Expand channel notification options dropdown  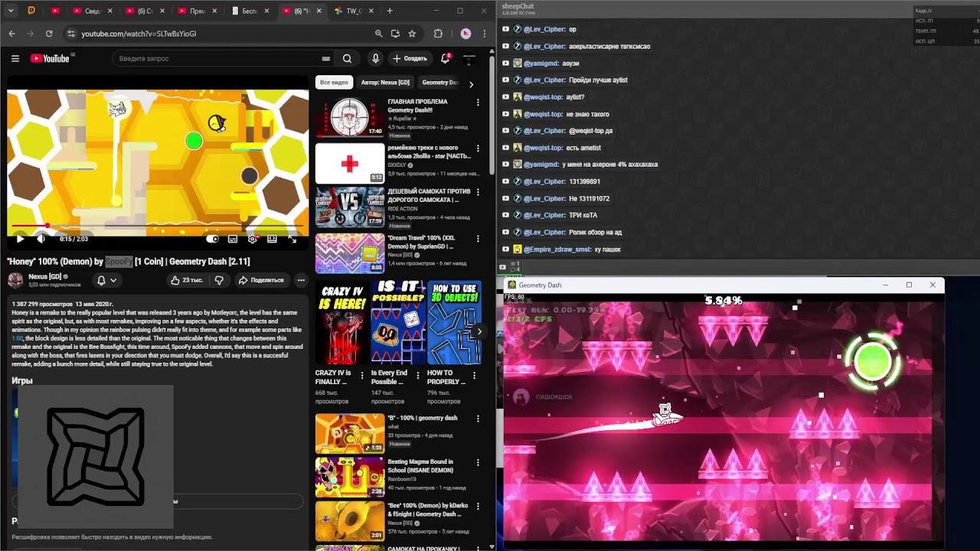(x=106, y=280)
